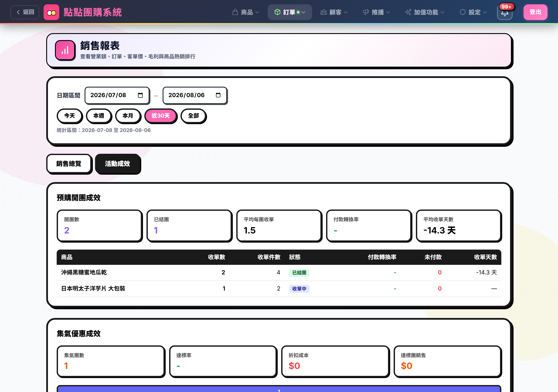
Task: Click the 統計區間 date summary text
Action: click(x=104, y=130)
